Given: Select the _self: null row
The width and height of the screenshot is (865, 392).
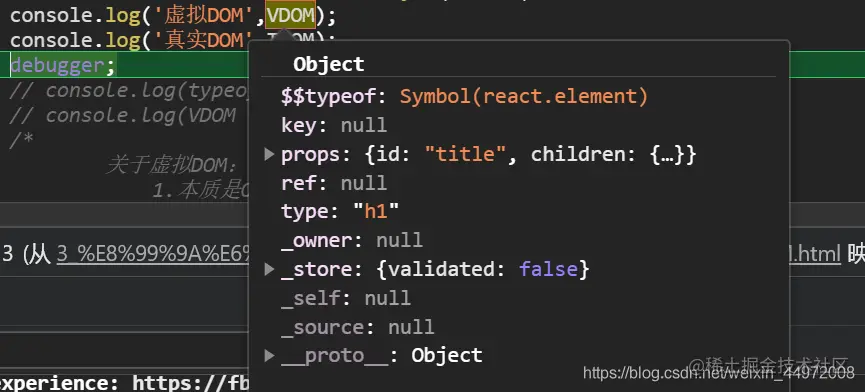Looking at the screenshot, I should [346, 298].
